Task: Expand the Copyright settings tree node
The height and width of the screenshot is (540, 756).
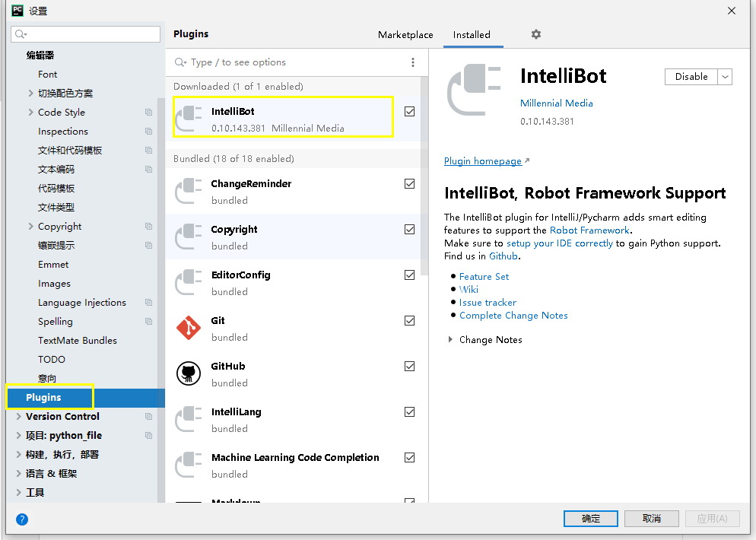Action: tap(31, 226)
